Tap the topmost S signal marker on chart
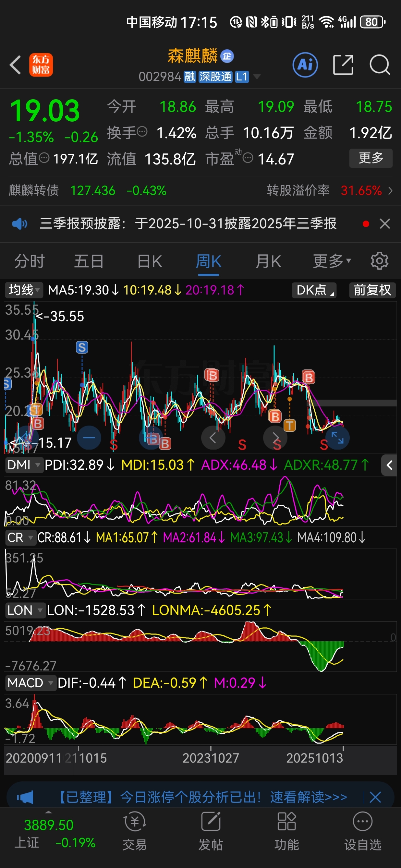Image resolution: width=401 pixels, height=868 pixels. tap(82, 347)
